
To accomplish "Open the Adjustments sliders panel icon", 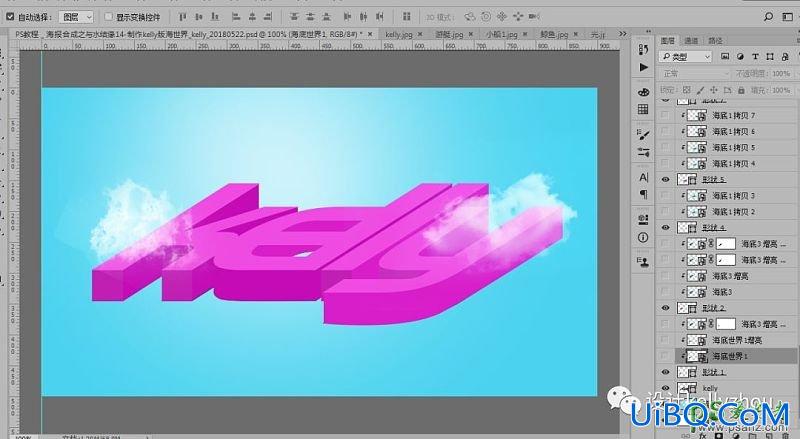I will click(x=643, y=152).
